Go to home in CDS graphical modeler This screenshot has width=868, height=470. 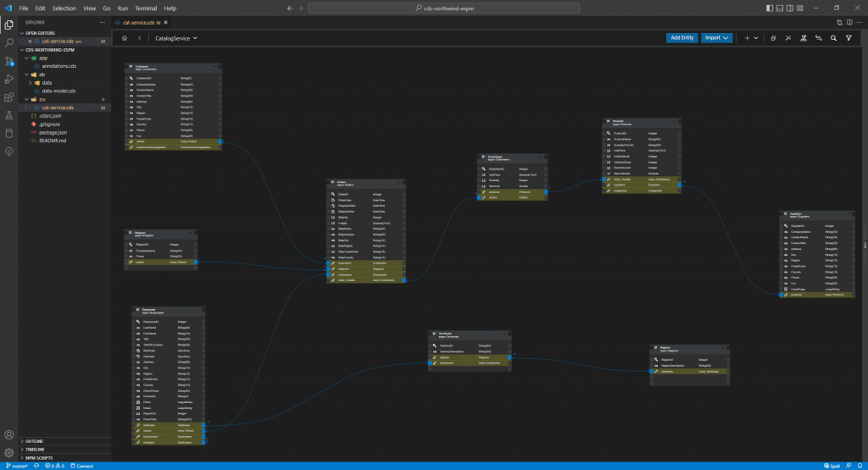tap(125, 38)
